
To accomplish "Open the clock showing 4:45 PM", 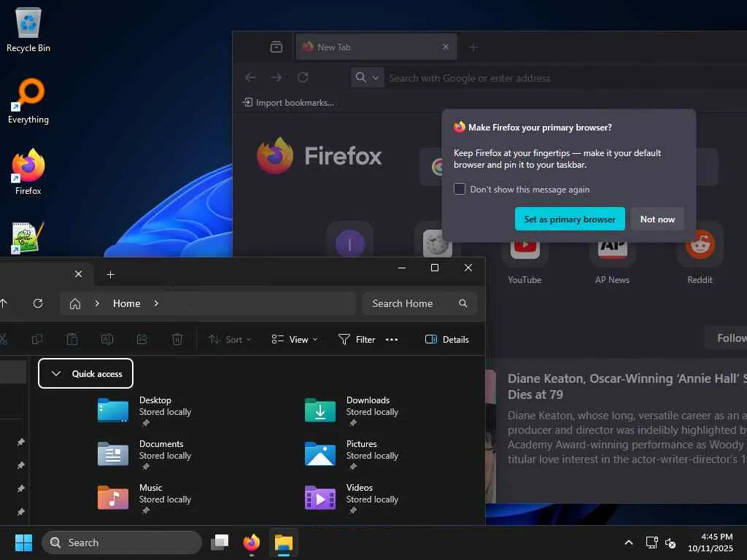I will (711, 542).
